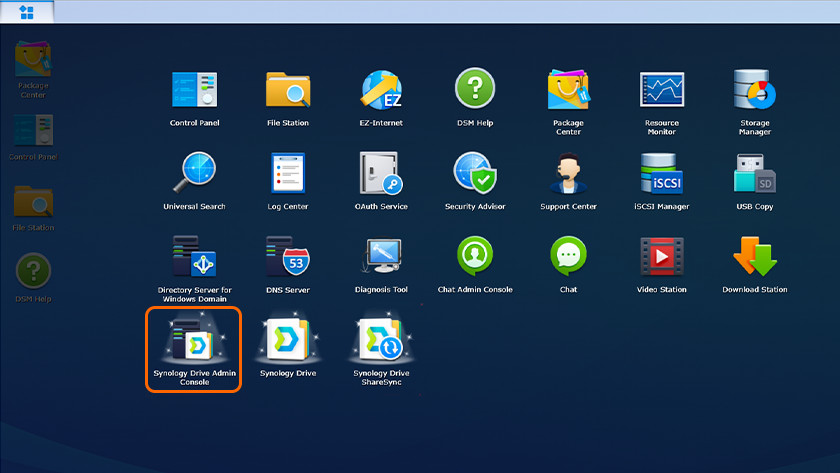
Task: Open the Download Station app
Action: click(x=755, y=258)
